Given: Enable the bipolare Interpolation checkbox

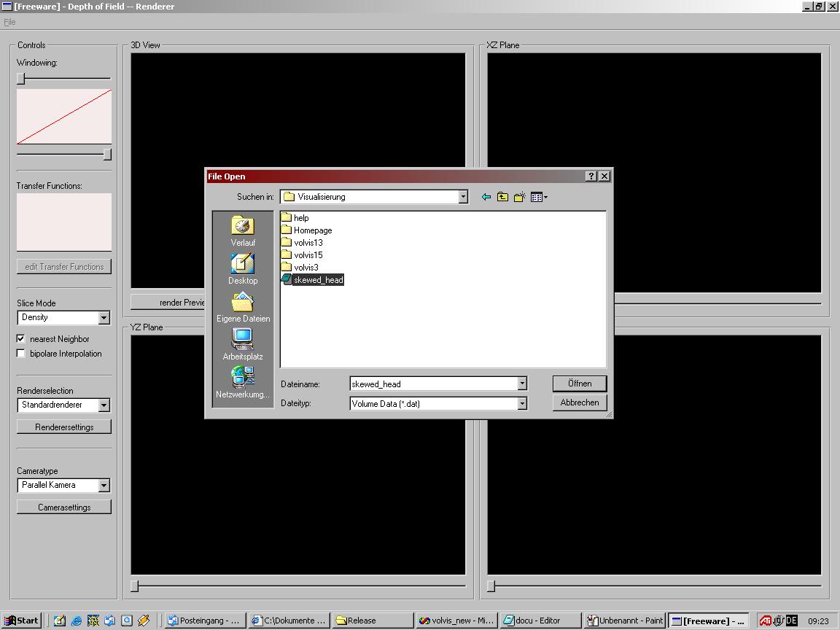Looking at the screenshot, I should (x=21, y=354).
